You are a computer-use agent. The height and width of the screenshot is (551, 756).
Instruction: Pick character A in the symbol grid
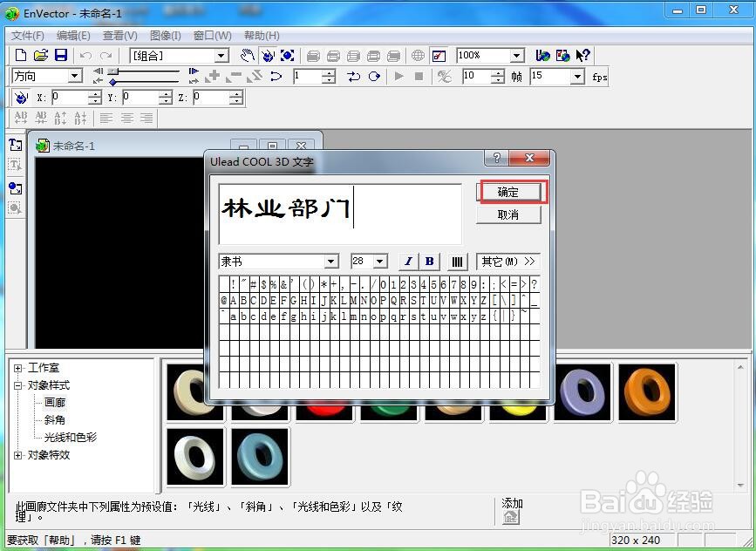point(234,300)
